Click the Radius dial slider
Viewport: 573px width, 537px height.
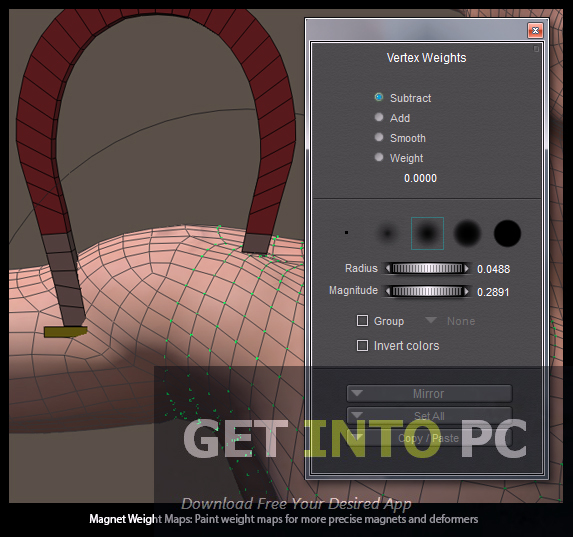click(427, 269)
